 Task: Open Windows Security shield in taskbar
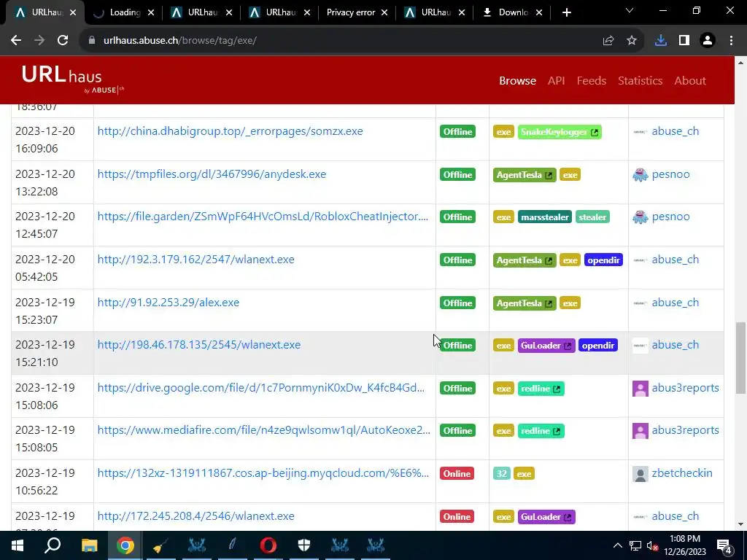[x=304, y=545]
